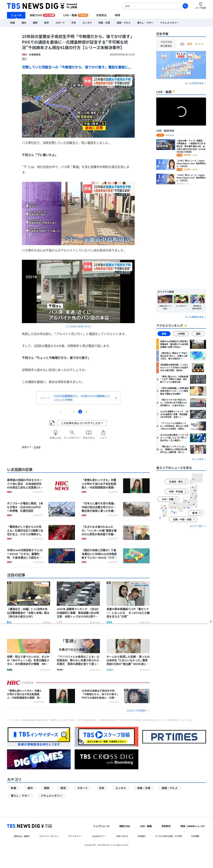Click the 北海道 related tag

pyautogui.click(x=37, y=447)
